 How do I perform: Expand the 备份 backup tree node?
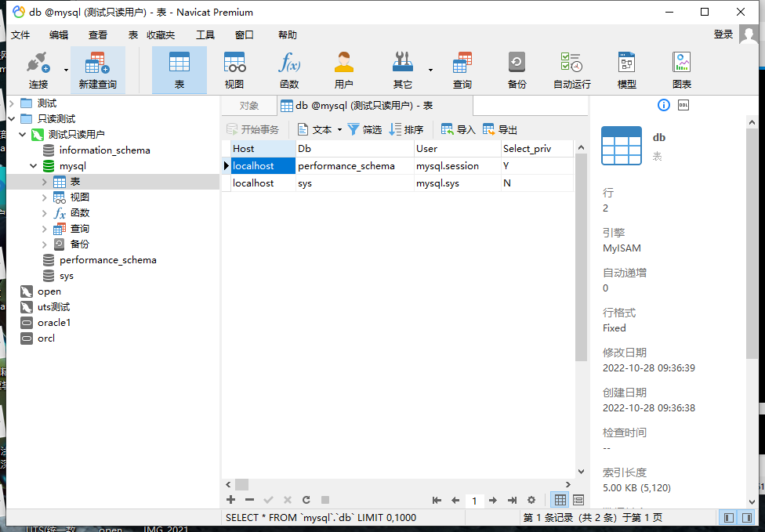(x=45, y=244)
